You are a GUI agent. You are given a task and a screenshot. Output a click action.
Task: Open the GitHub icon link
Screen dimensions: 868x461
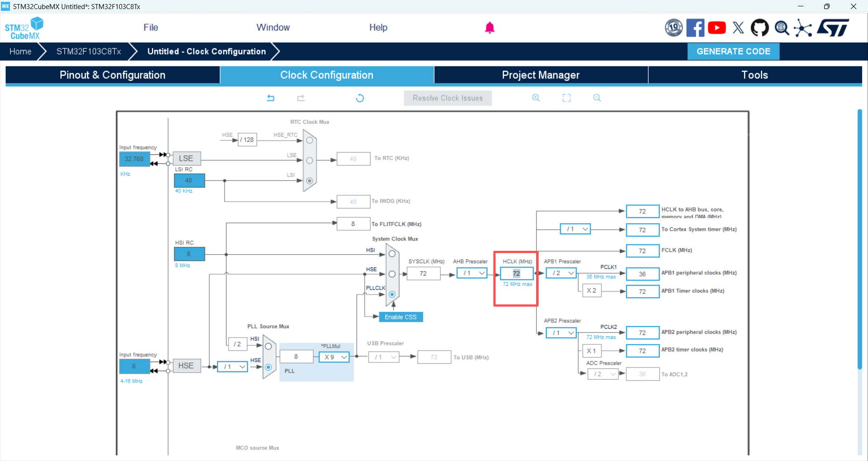coord(759,28)
